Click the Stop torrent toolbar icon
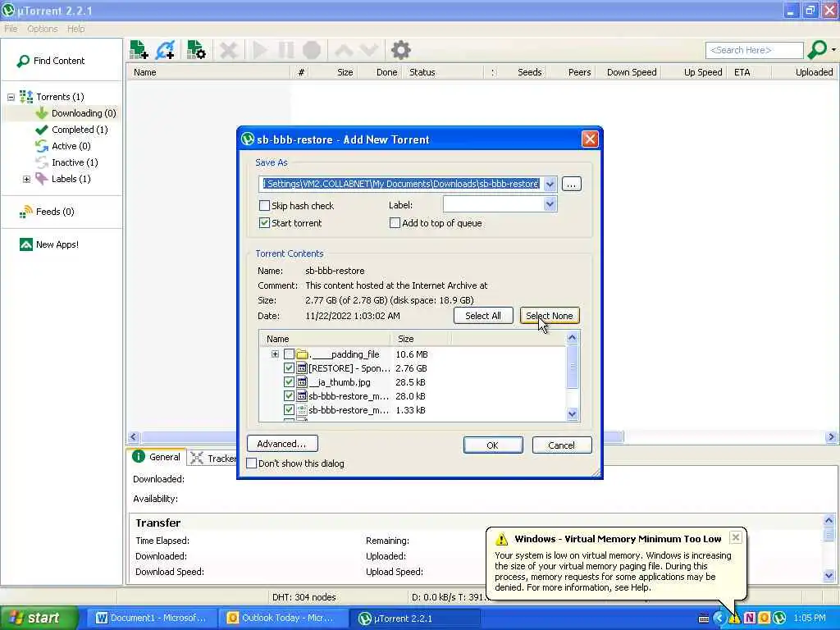This screenshot has width=840, height=630. click(x=312, y=50)
